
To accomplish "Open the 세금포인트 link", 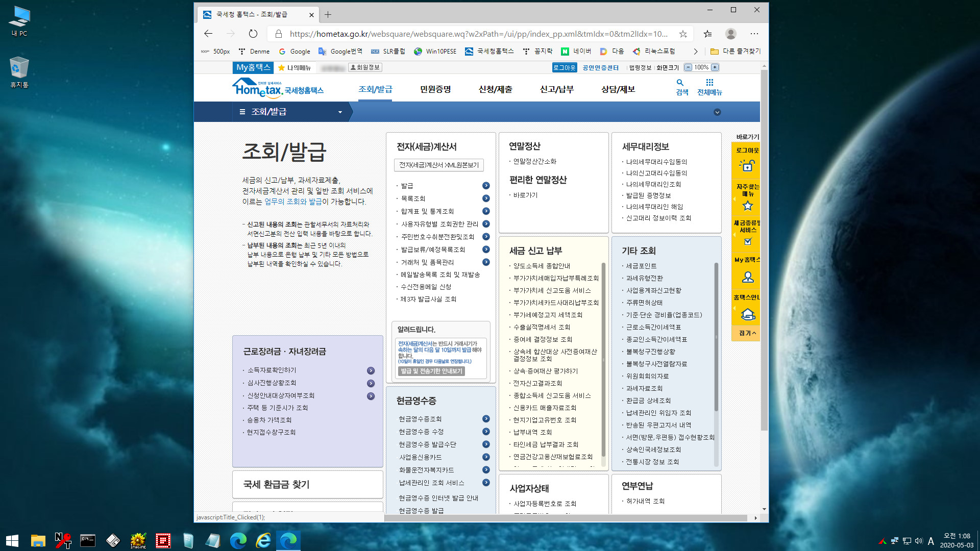I will click(641, 266).
